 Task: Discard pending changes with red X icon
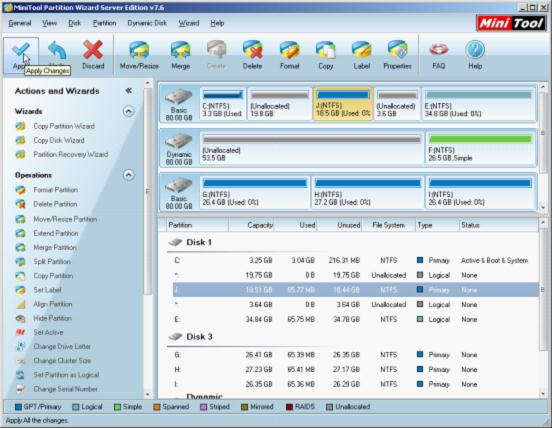click(x=93, y=50)
